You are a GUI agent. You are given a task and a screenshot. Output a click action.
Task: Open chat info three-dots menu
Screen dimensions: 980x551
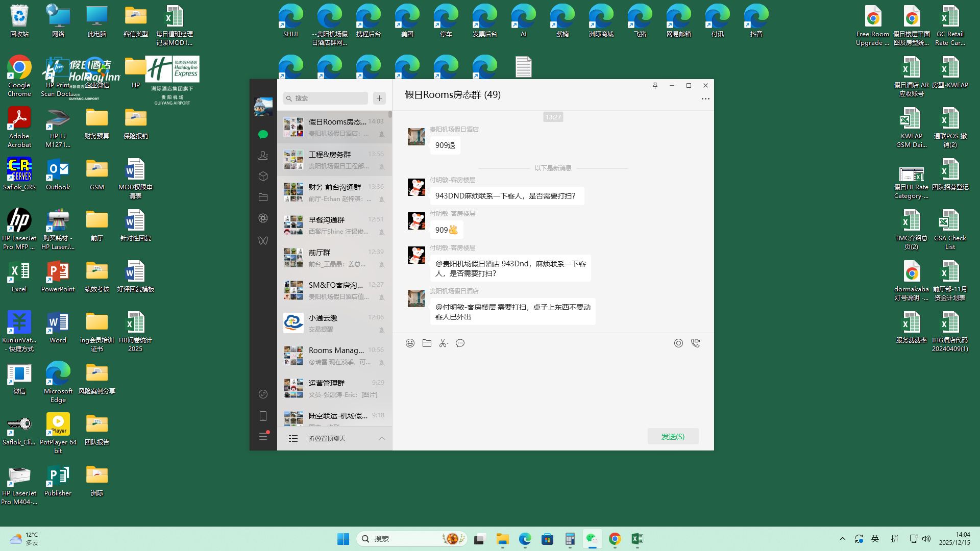[705, 99]
